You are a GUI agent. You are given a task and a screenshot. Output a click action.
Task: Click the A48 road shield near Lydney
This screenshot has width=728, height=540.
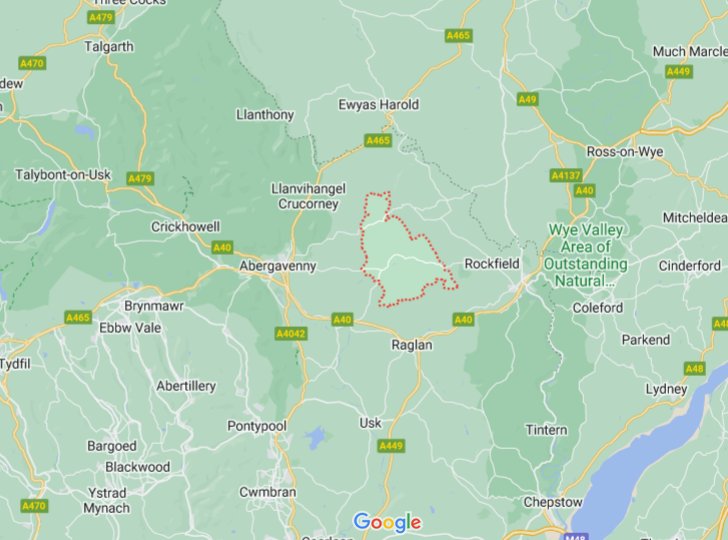(695, 369)
